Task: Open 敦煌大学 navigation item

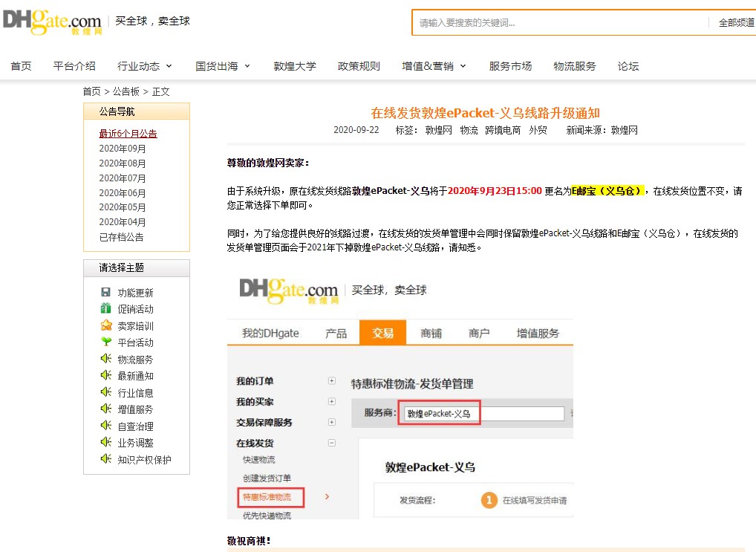Action: click(295, 66)
